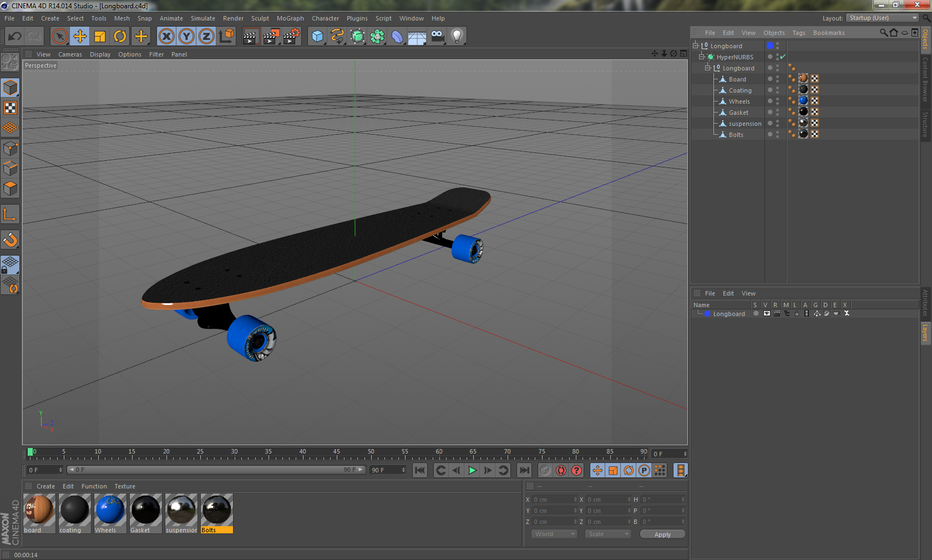Viewport: 932px width, 560px height.
Task: Activate the Rotate tool
Action: [x=120, y=37]
